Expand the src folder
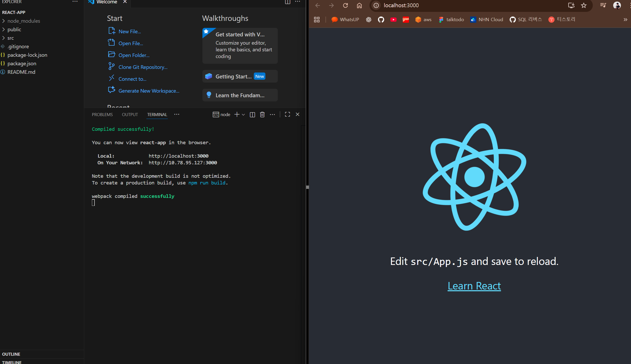This screenshot has height=364, width=631. click(10, 38)
